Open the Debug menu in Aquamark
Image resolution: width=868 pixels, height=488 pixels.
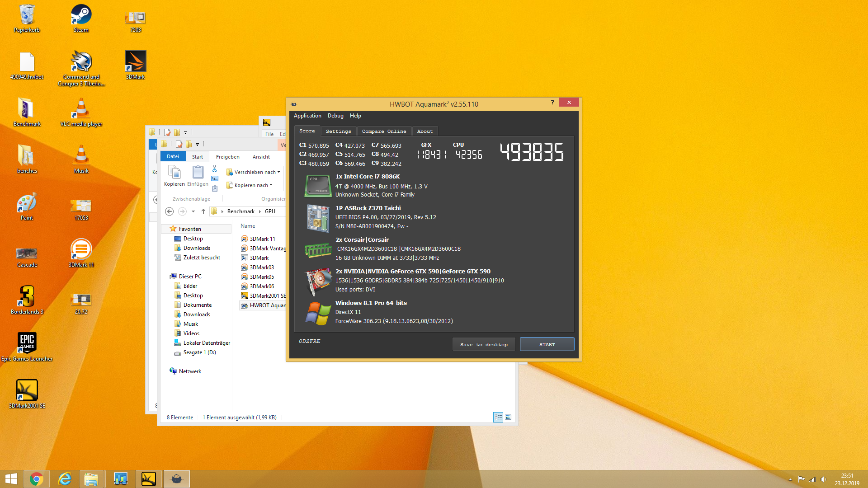[335, 116]
